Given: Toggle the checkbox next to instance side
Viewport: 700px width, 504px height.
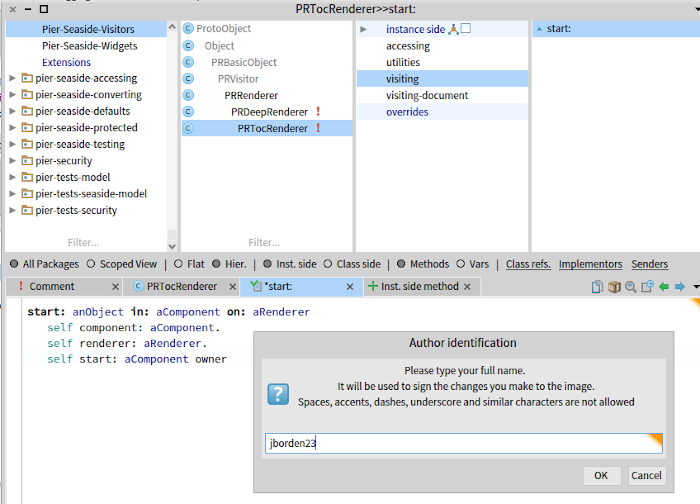Looking at the screenshot, I should [x=466, y=29].
